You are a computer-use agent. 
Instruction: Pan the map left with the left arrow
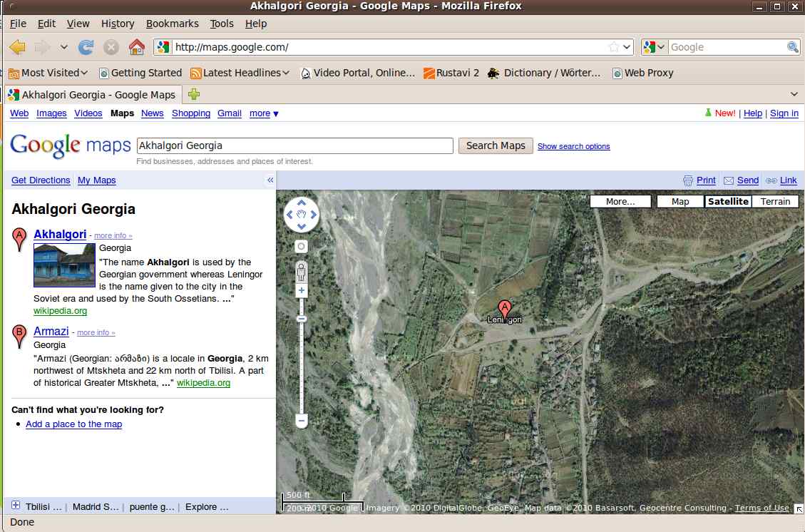289,215
